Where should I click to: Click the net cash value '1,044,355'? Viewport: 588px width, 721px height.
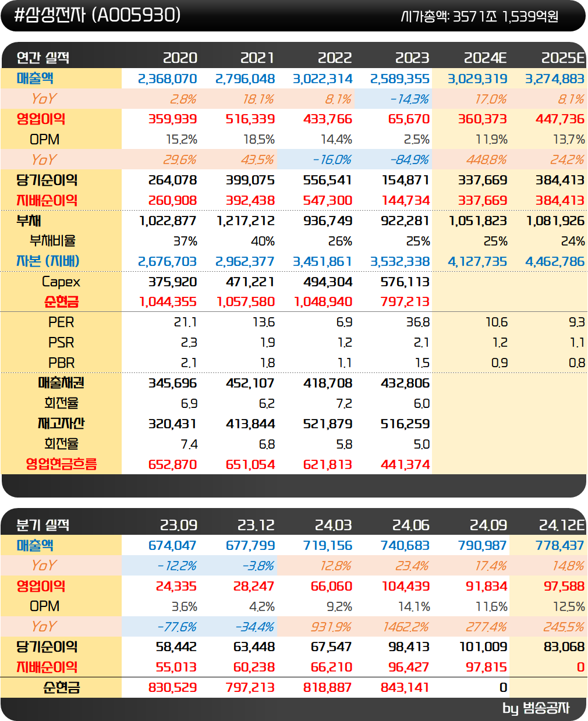coord(168,302)
